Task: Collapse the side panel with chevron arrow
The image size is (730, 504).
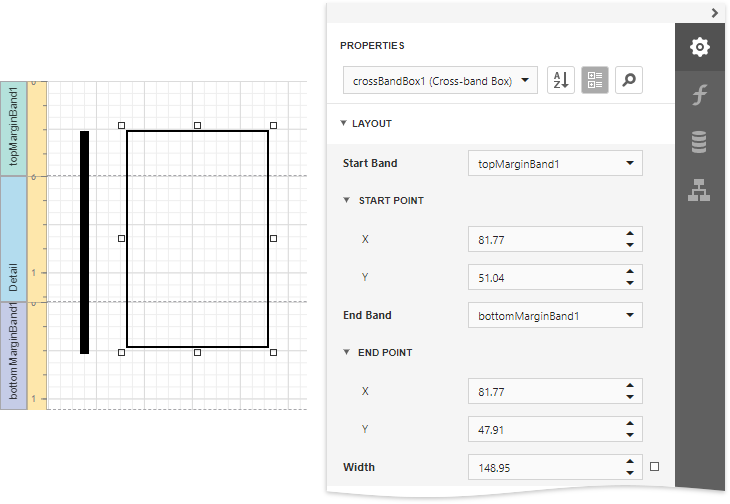Action: tap(714, 13)
